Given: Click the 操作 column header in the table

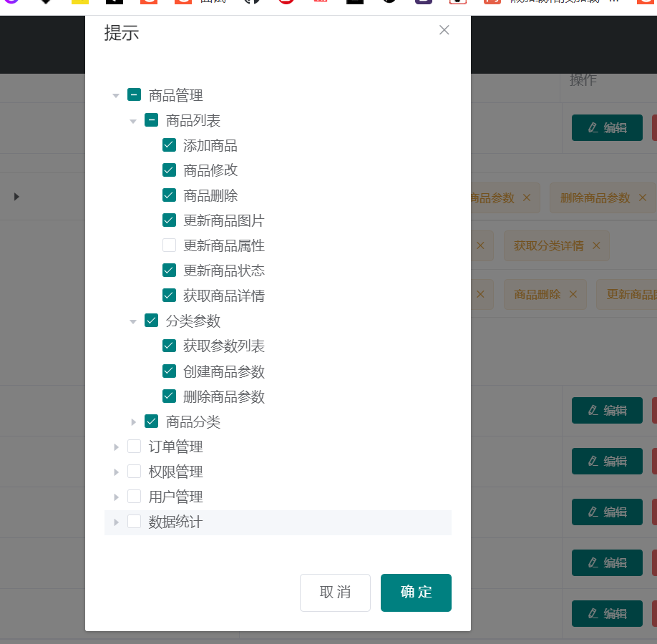Looking at the screenshot, I should pyautogui.click(x=583, y=79).
